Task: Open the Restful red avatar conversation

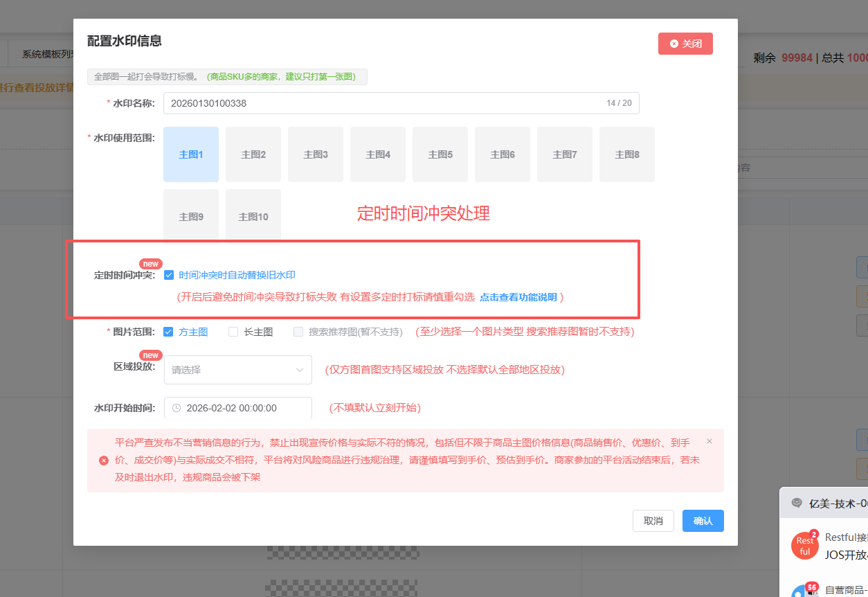Action: pos(804,546)
